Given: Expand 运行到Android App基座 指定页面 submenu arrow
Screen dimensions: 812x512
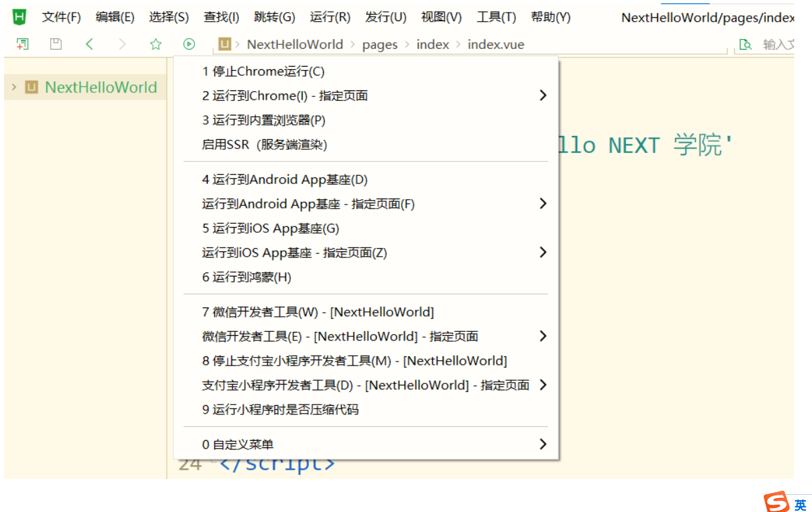Looking at the screenshot, I should tap(543, 203).
